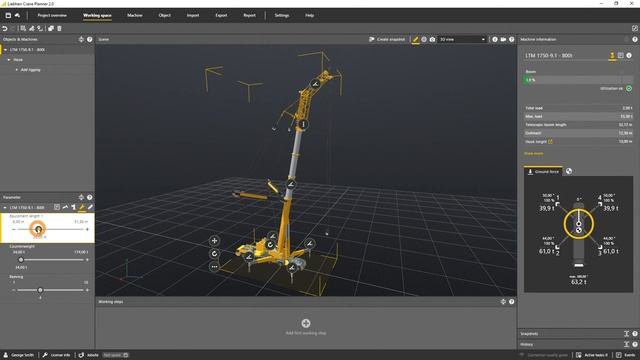Open the Settings menu
640x360 pixels.
point(282,16)
